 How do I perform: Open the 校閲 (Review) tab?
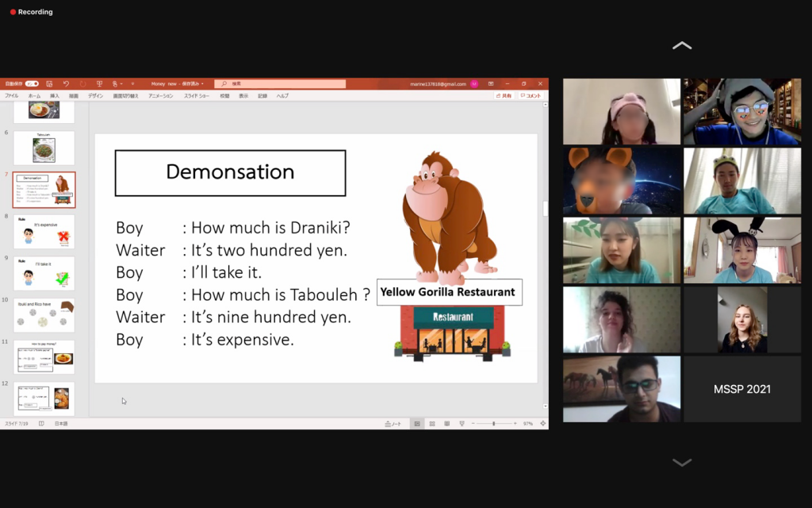pos(224,96)
